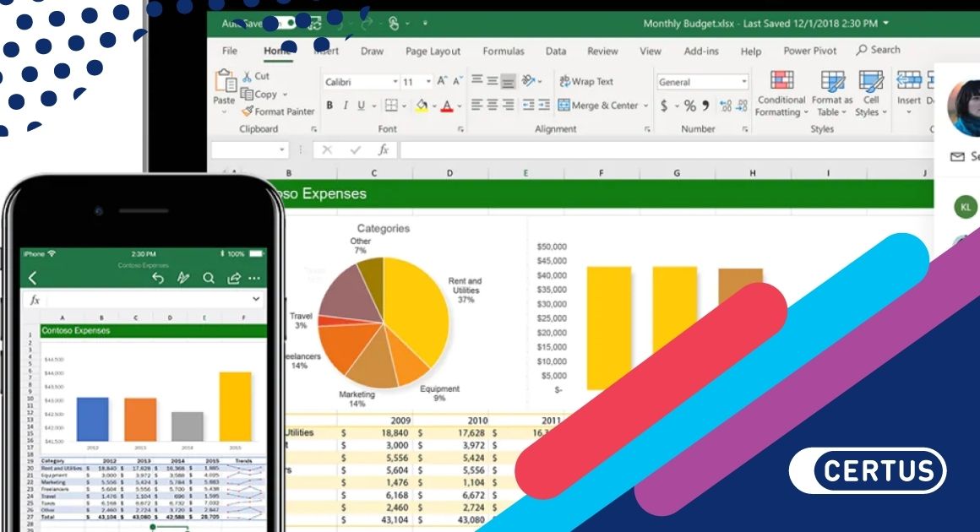
Task: Toggle Wrap Text
Action: 586,81
